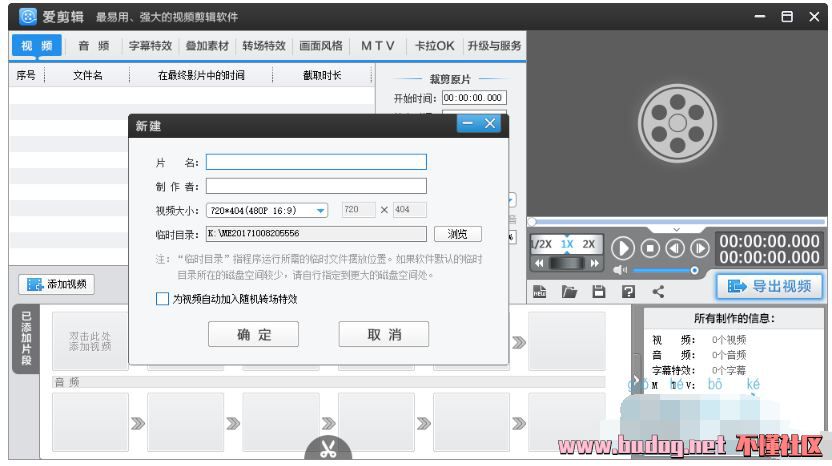This screenshot has width=832, height=466.
Task: Click the 临时目录 path field
Action: (316, 234)
